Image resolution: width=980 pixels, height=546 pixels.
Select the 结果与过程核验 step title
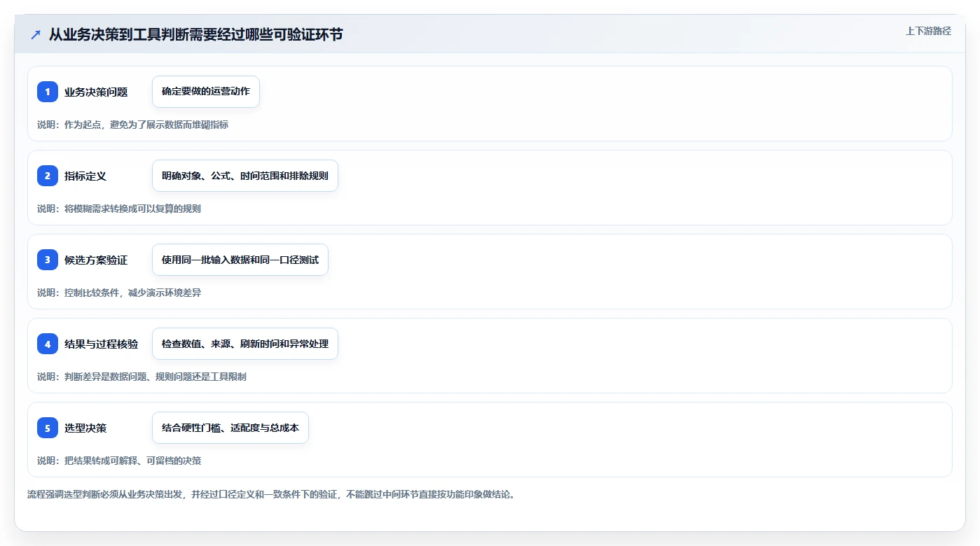[102, 344]
